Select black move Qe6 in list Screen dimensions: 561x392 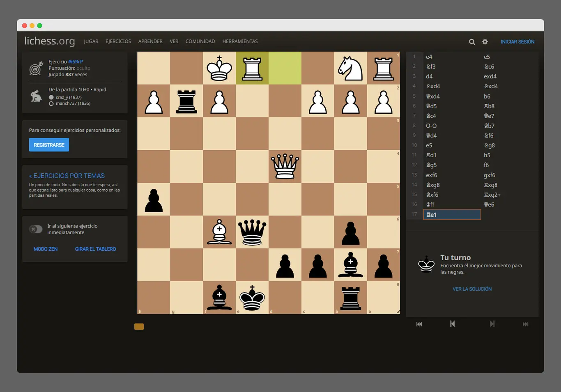point(510,204)
